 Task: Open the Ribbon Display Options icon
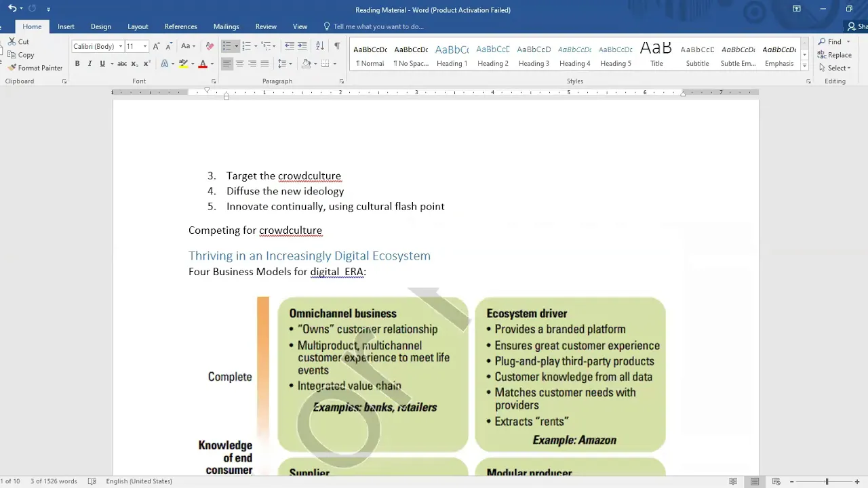797,9
